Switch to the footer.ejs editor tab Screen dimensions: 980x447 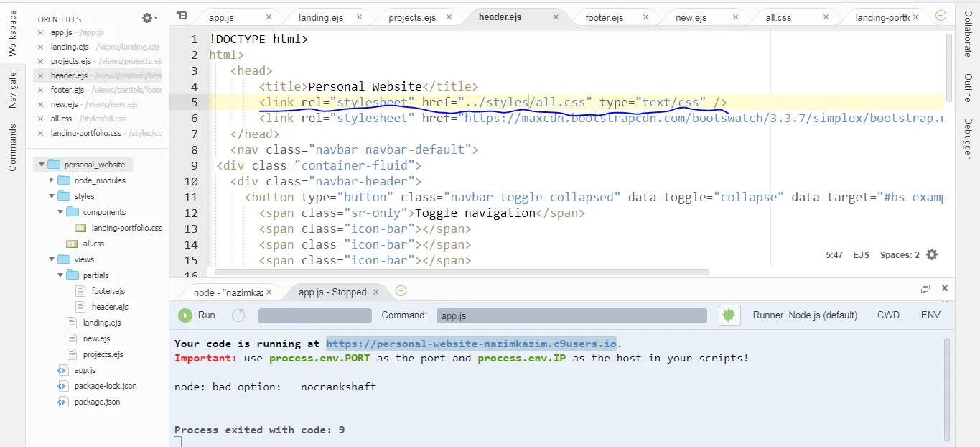604,17
